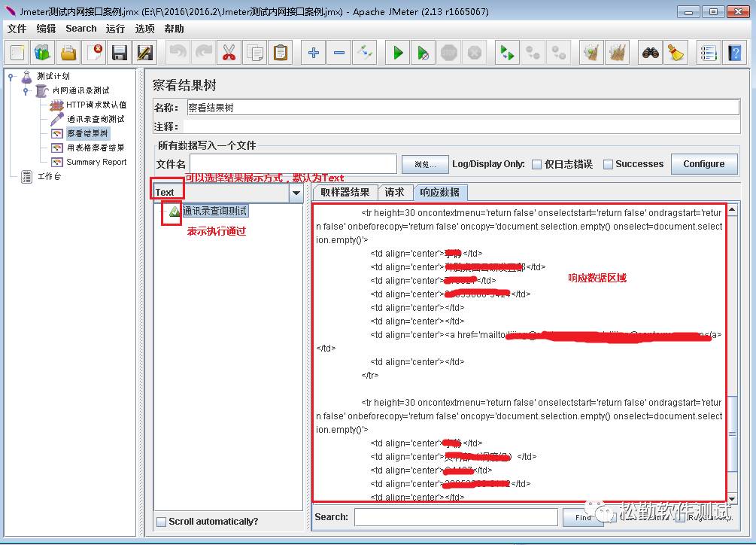
Task: Enable the 仅日志错误 checkbox
Action: [536, 164]
